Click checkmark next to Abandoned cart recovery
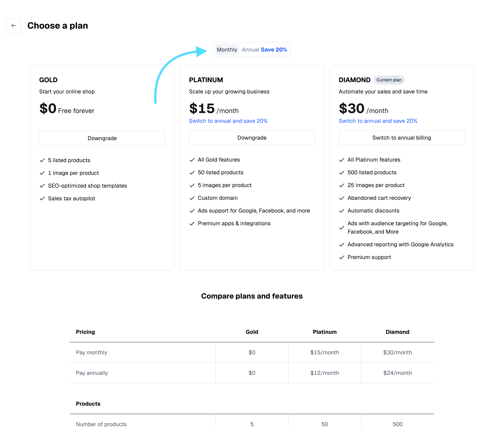This screenshot has height=428, width=504. [341, 198]
